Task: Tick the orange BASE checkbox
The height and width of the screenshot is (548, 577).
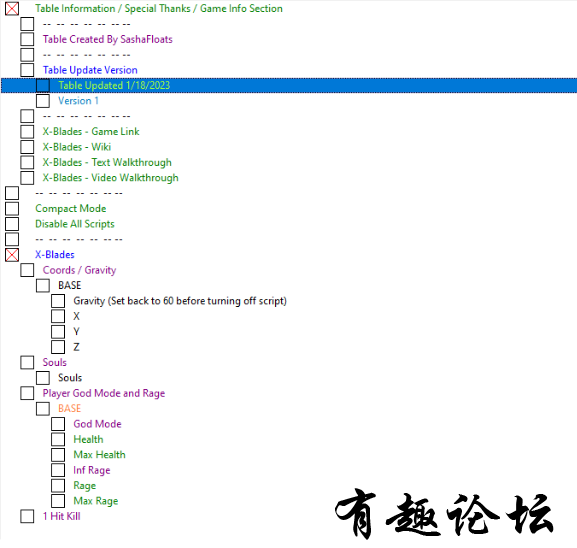Action: 43,409
